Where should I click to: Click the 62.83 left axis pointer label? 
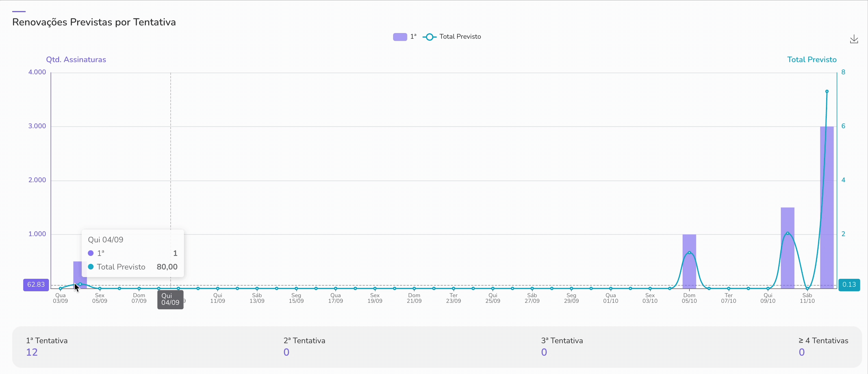[36, 284]
